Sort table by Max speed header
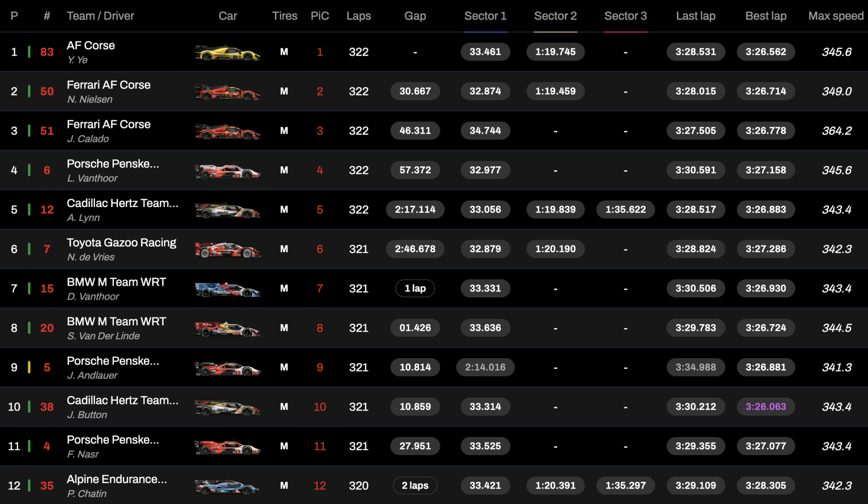Screen dimensions: 868x504 [835, 16]
